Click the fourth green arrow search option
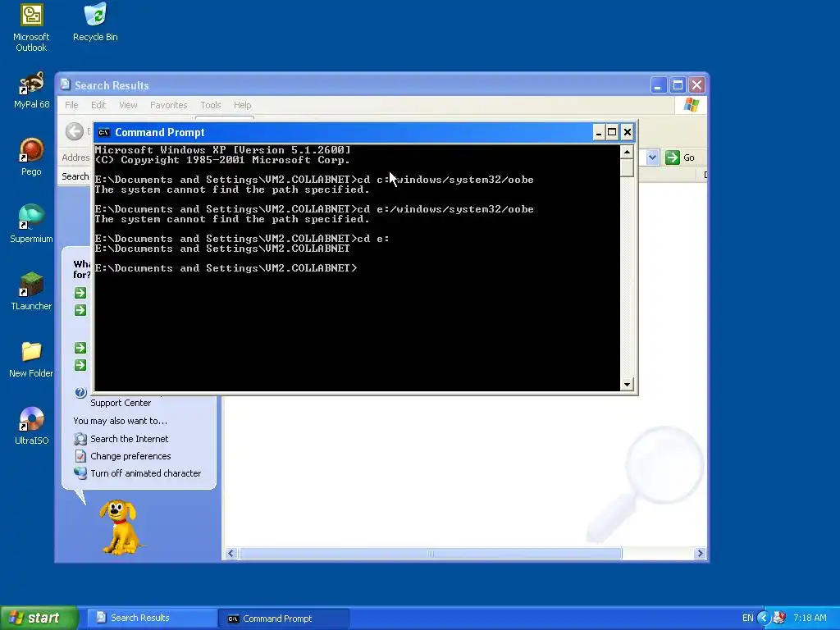This screenshot has width=840, height=630. [80, 365]
